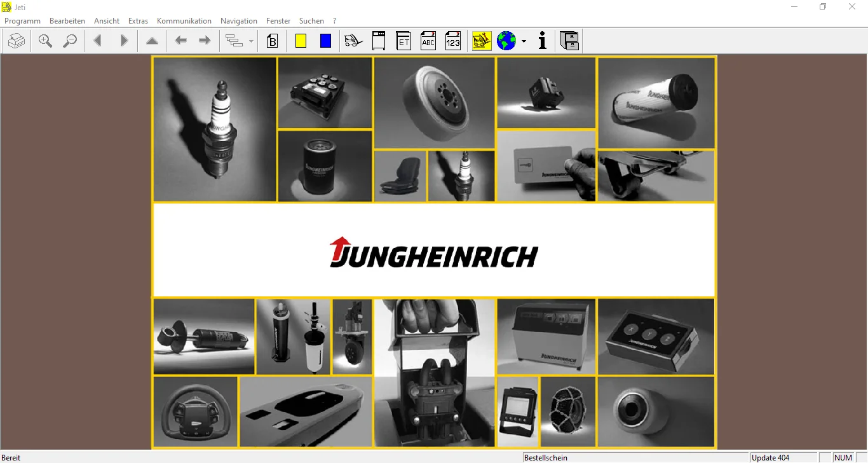Open the ABC alphabetical index tool
The width and height of the screenshot is (868, 463).
pos(428,40)
